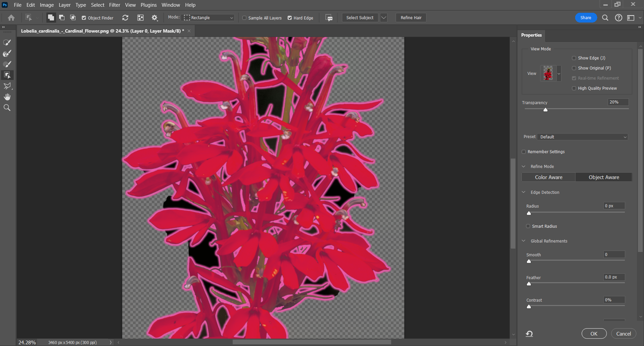Choose the Object Selection tool
This screenshot has width=644, height=346.
click(7, 75)
